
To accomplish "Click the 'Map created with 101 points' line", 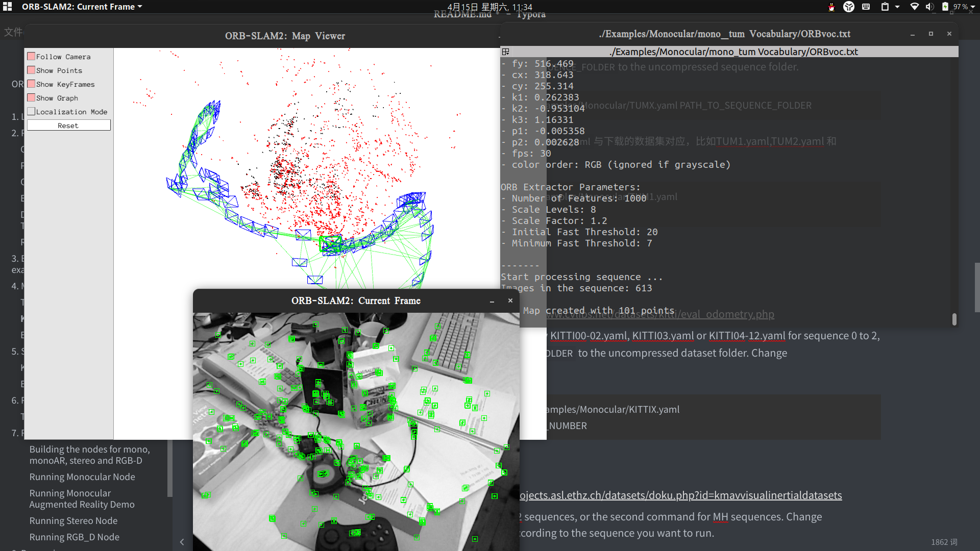I will click(599, 311).
